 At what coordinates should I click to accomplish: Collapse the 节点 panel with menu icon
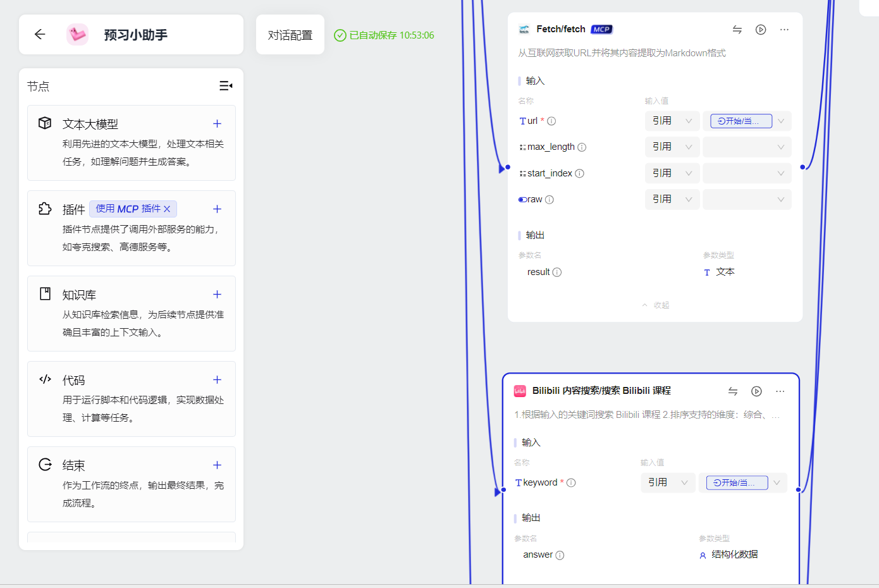pyautogui.click(x=226, y=85)
